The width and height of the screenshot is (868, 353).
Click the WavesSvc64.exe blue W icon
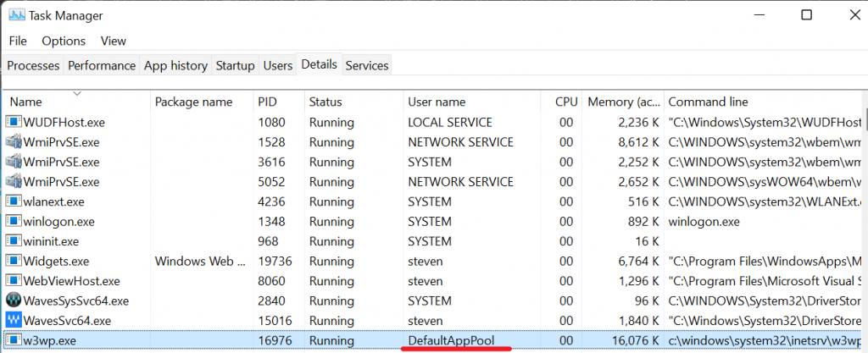13,321
